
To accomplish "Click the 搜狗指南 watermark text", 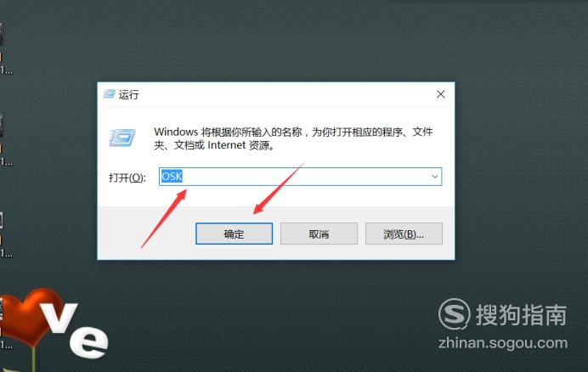I will tap(521, 315).
